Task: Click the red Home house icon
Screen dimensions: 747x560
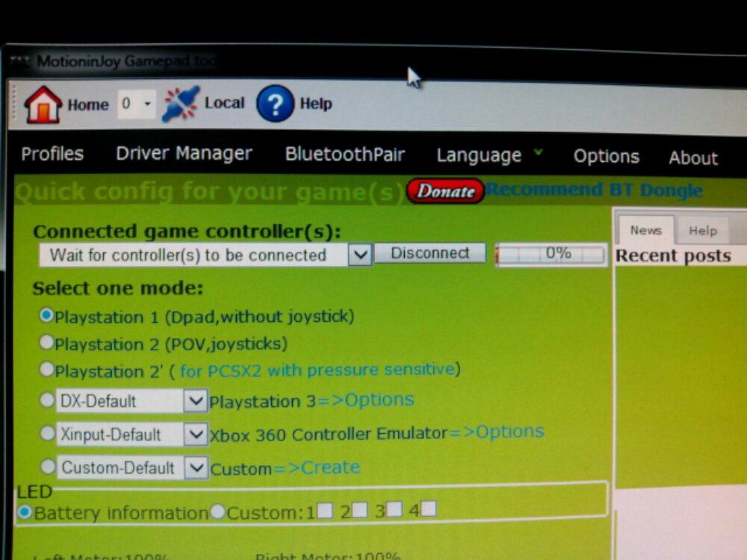Action: 43,105
